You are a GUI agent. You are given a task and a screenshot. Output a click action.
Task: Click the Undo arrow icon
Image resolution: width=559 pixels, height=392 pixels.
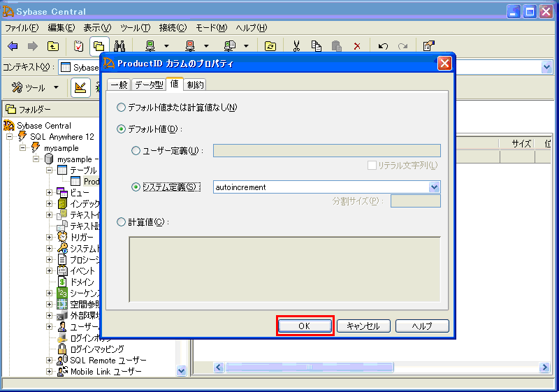(382, 46)
